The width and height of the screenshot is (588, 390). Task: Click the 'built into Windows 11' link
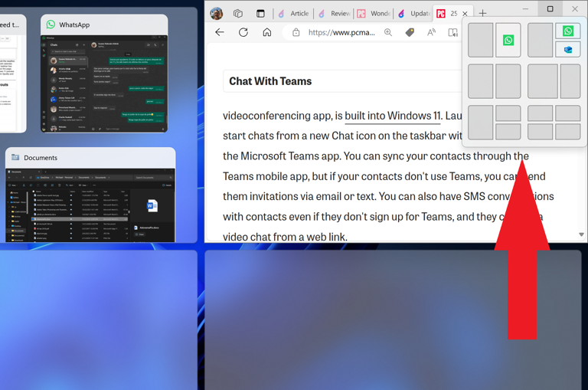[392, 116]
